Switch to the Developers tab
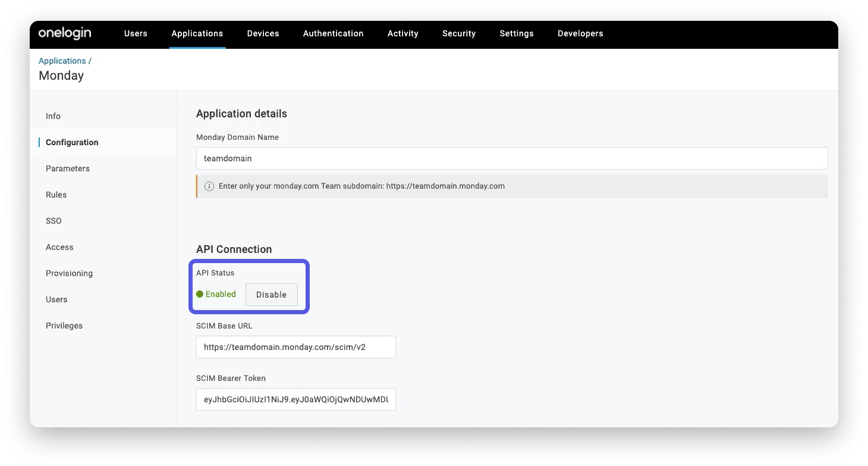The height and width of the screenshot is (466, 868). pyautogui.click(x=580, y=33)
